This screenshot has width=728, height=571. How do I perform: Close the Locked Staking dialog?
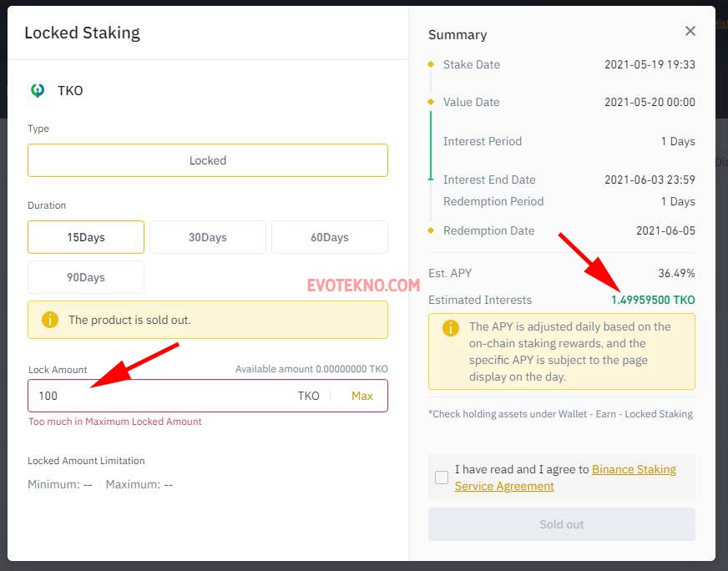click(690, 31)
